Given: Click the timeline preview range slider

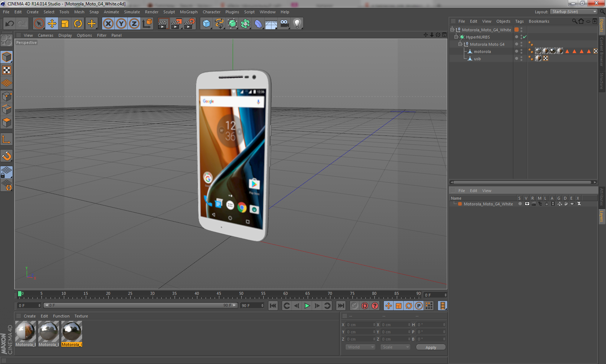Looking at the screenshot, I should tap(140, 305).
